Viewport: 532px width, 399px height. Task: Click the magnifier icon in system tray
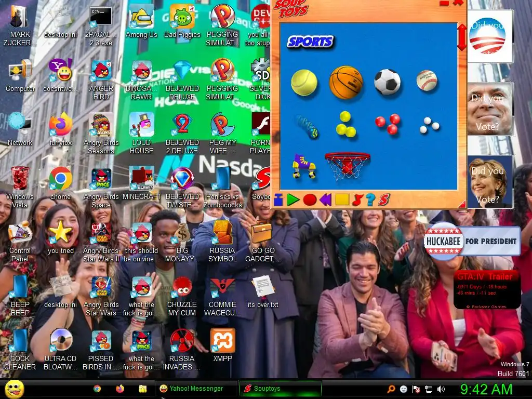391,389
